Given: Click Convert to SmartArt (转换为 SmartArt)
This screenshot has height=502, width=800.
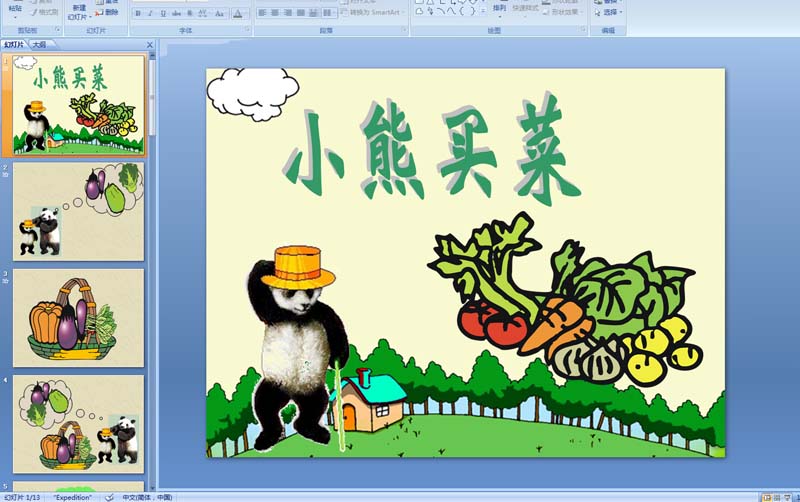Looking at the screenshot, I should tap(373, 12).
